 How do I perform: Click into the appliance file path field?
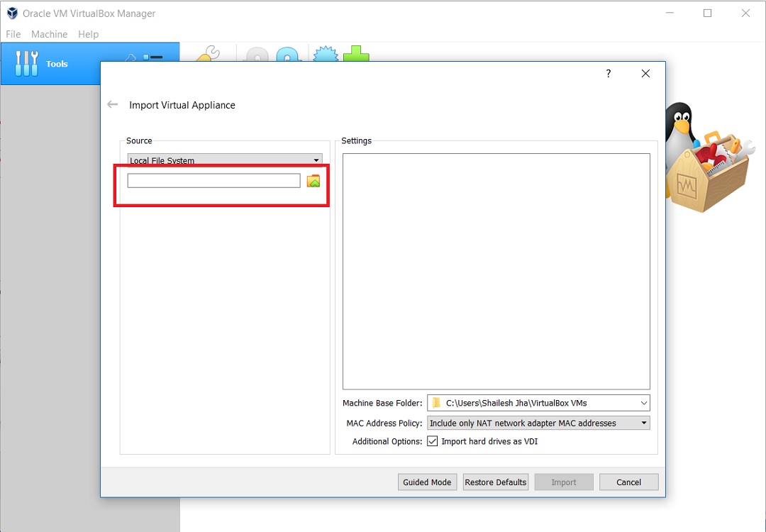214,181
